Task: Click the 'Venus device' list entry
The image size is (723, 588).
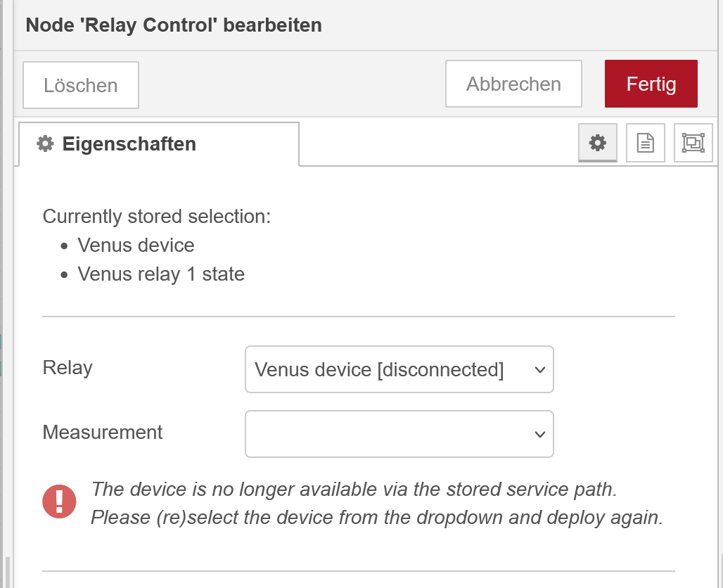Action: pyautogui.click(x=136, y=245)
